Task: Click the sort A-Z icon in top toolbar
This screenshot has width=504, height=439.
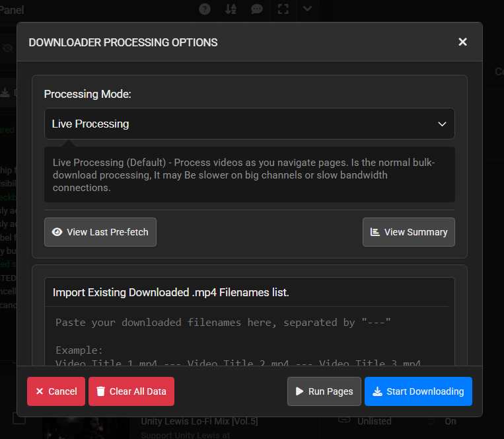Action: pyautogui.click(x=231, y=9)
